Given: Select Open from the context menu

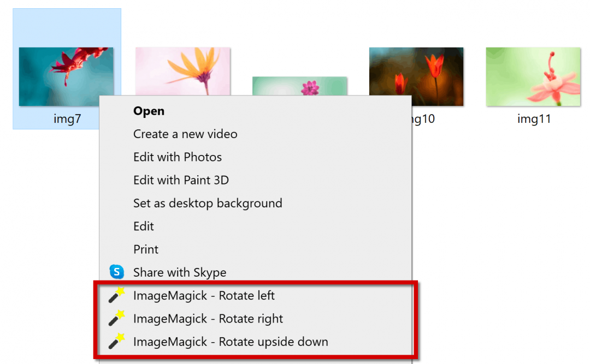Looking at the screenshot, I should [148, 111].
